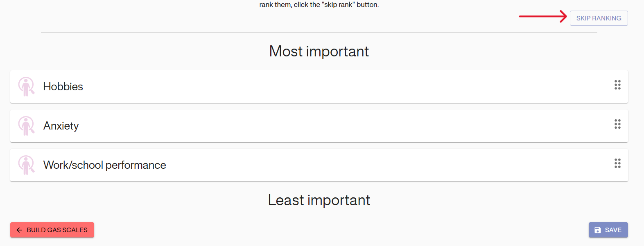Screen dimensions: 644x246
Task: Click the floppy disk icon on Save
Action: pyautogui.click(x=598, y=230)
